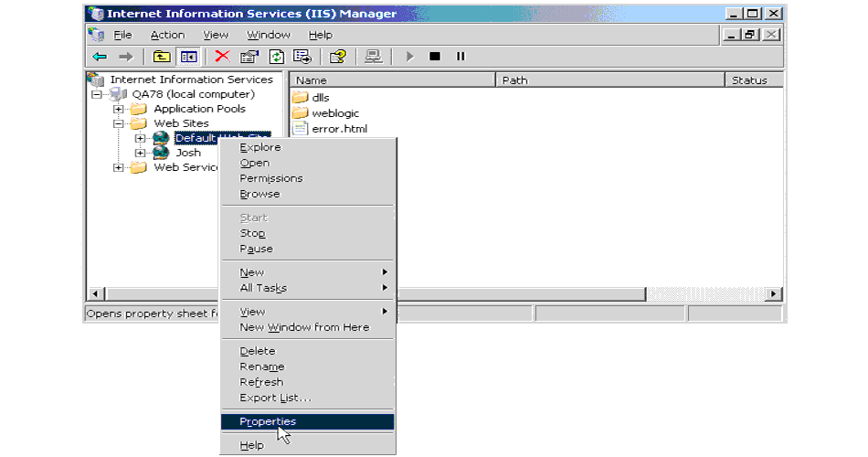Sort by the Status column header

[x=754, y=80]
